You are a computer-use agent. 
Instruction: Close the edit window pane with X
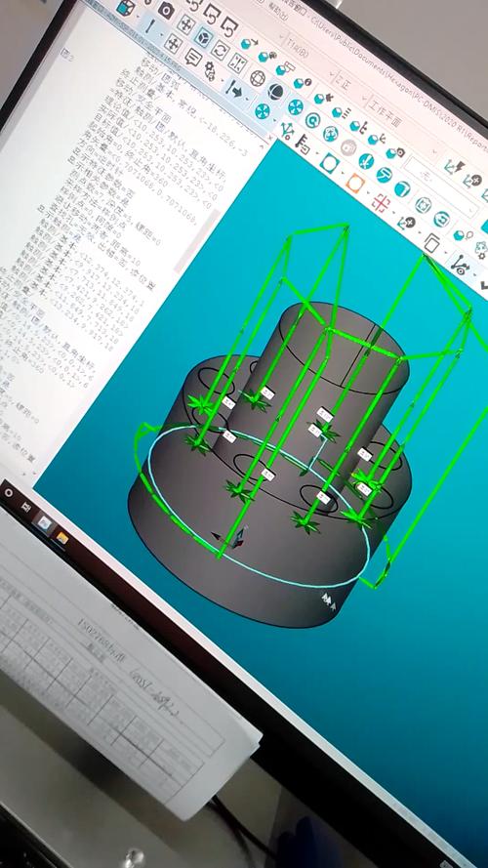tap(270, 138)
